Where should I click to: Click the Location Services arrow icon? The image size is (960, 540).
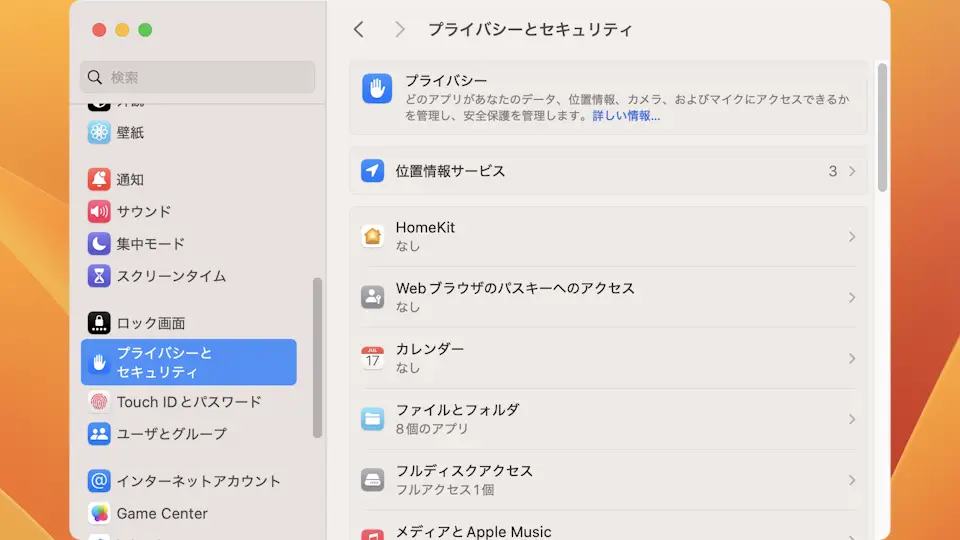[373, 171]
